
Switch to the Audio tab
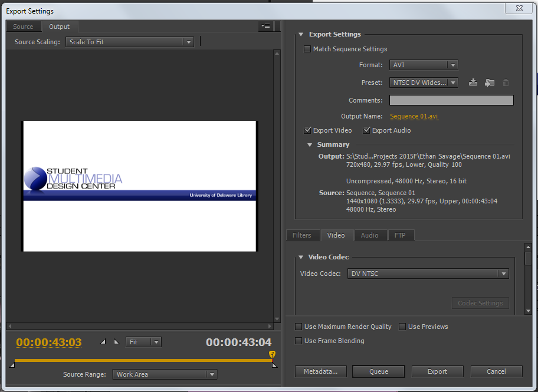[x=369, y=235]
